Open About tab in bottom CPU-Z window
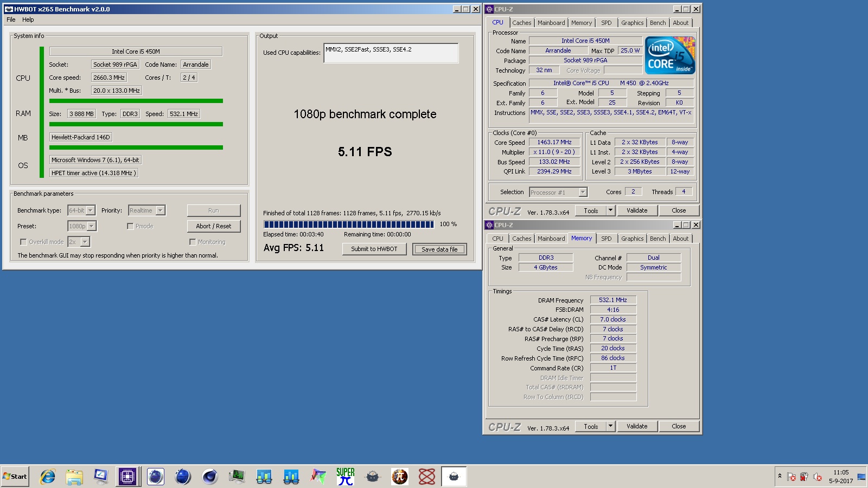The image size is (868, 488). coord(681,239)
